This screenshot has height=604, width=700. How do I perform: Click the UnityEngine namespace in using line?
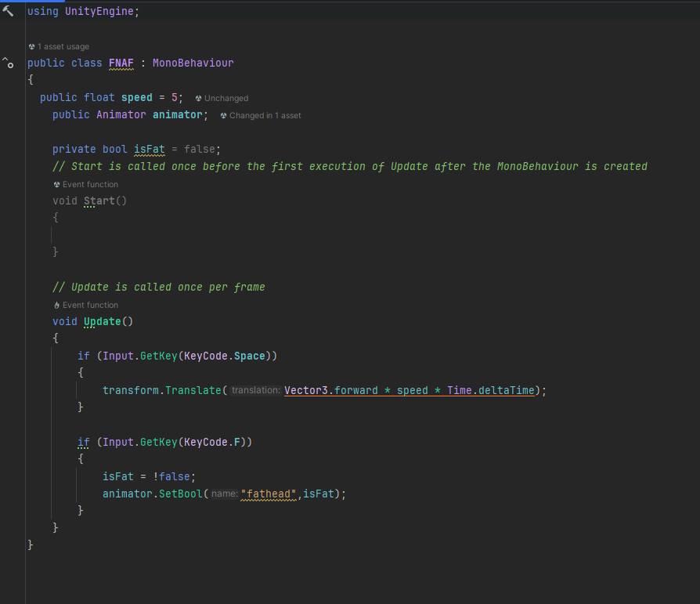[99, 12]
